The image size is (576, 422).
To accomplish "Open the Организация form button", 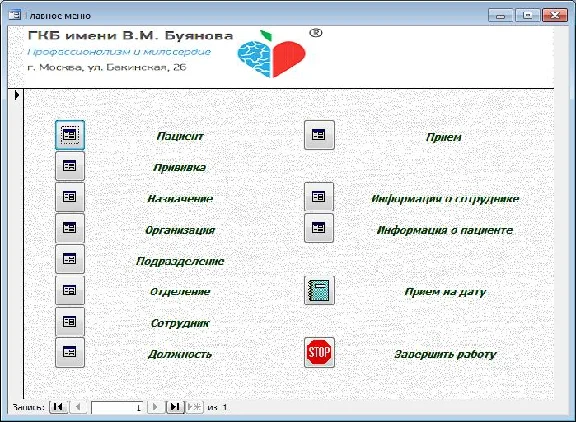I will point(70,228).
